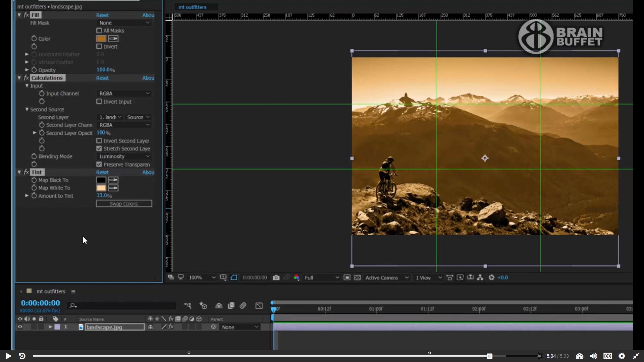Enable the All Masks checkbox

[x=99, y=31]
